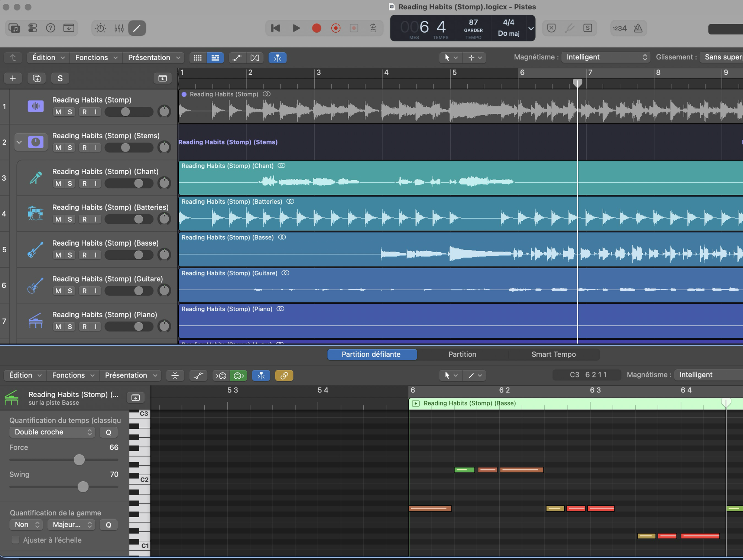Mute the Reading Habits (Stomp) (Chant) track

point(58,183)
